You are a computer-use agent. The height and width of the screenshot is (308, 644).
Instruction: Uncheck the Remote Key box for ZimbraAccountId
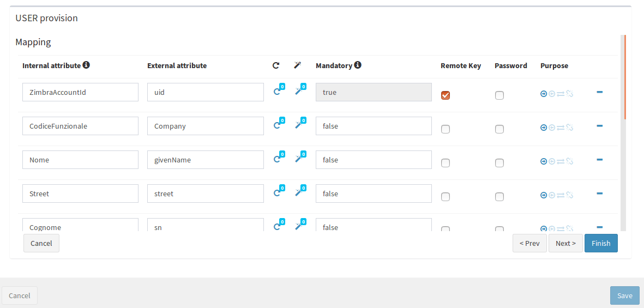point(445,95)
